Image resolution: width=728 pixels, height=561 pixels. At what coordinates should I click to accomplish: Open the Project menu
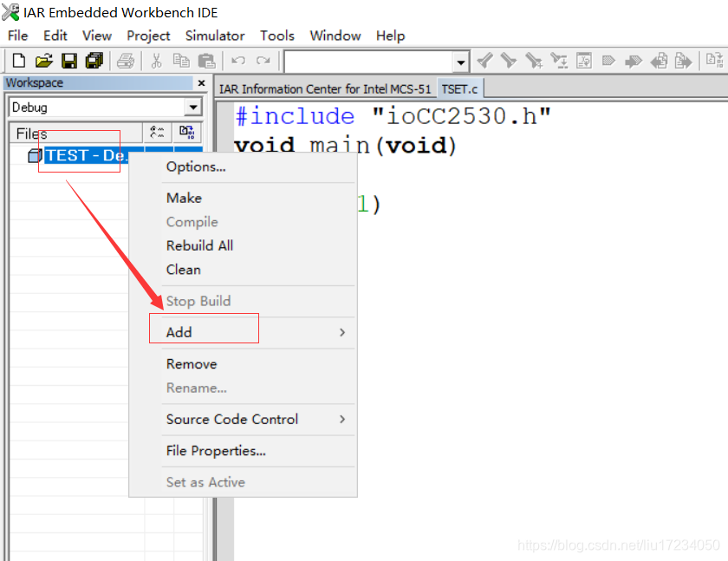pyautogui.click(x=148, y=36)
